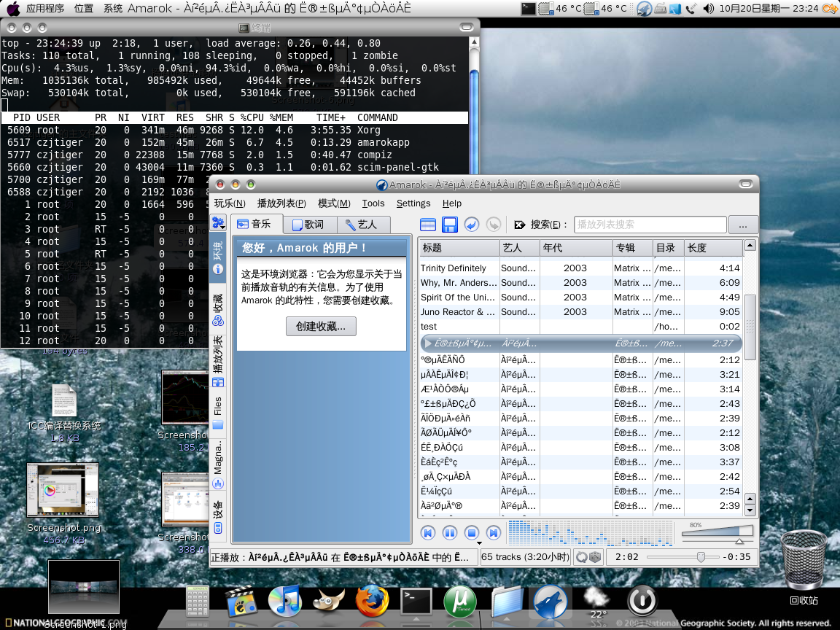Click the track seek slider handle
The height and width of the screenshot is (630, 840).
(701, 558)
